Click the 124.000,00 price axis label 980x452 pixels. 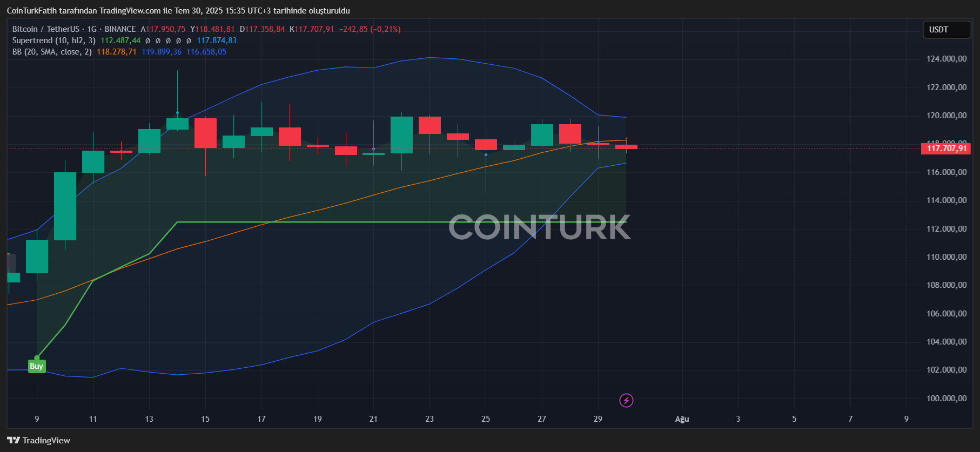tap(947, 59)
